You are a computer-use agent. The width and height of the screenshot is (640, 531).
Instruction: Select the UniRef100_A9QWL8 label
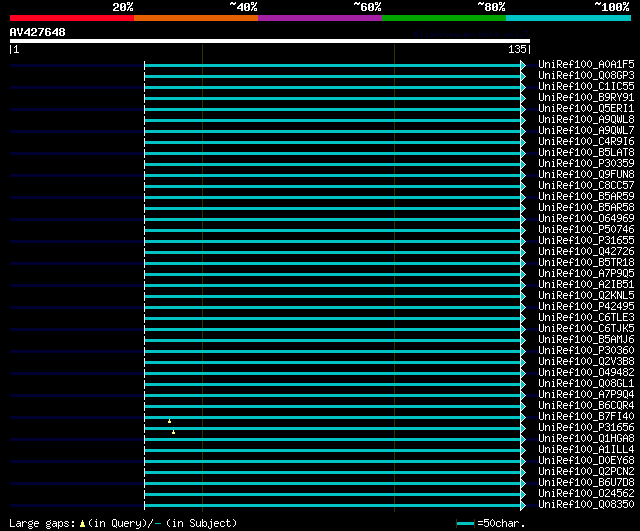click(586, 120)
